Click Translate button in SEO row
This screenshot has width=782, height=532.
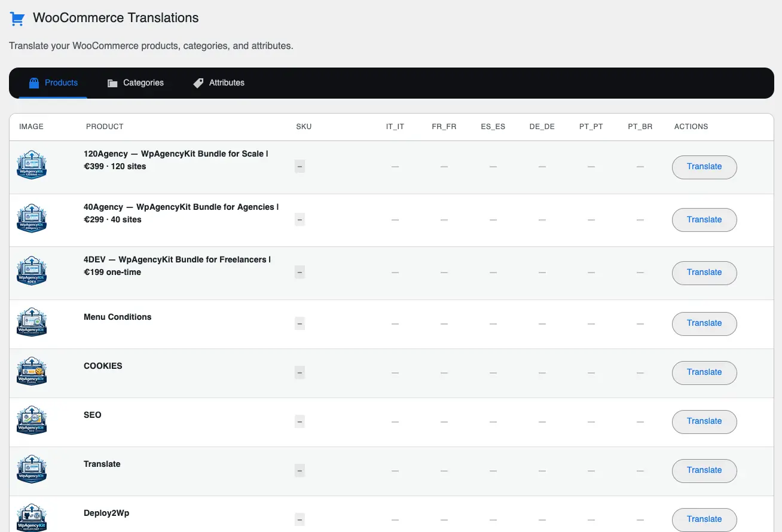point(704,421)
